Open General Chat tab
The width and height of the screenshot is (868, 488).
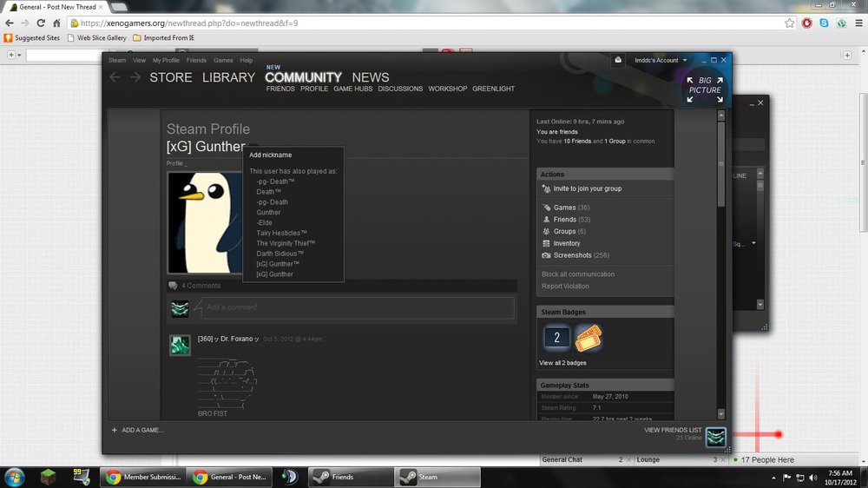[x=586, y=459]
